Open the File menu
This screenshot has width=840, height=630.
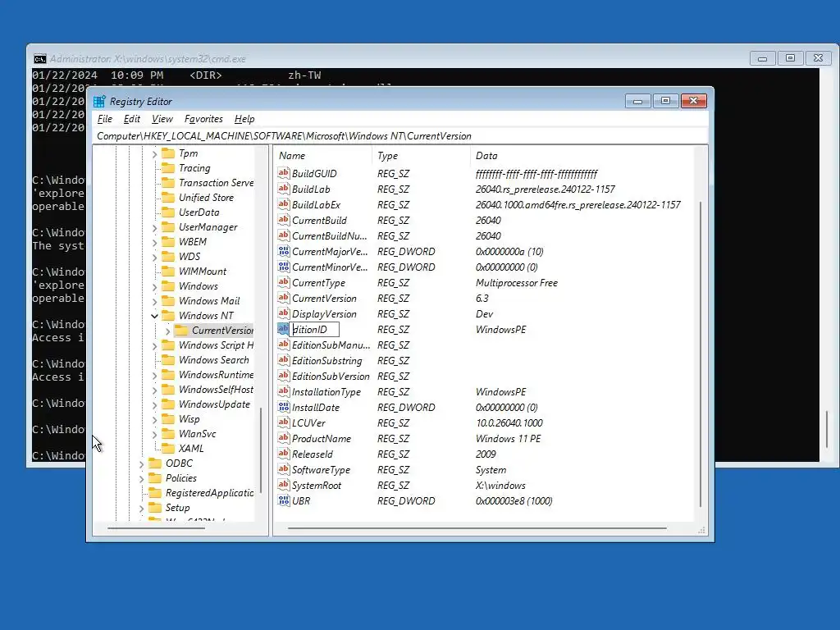point(105,119)
